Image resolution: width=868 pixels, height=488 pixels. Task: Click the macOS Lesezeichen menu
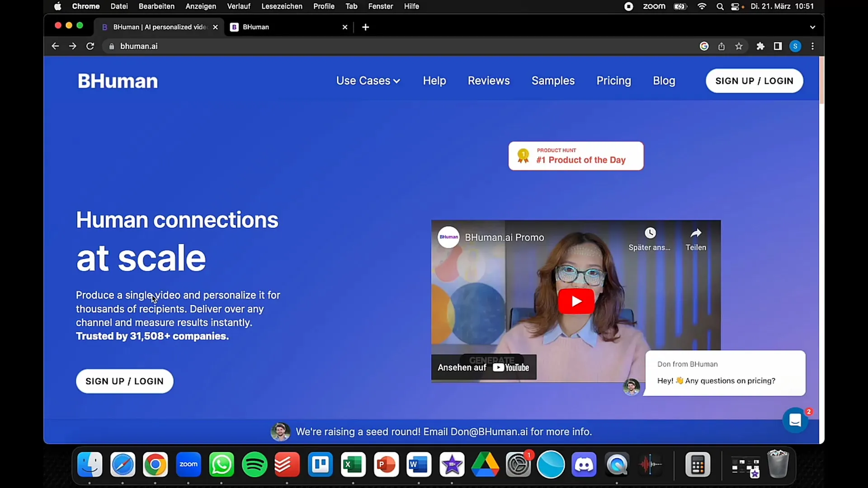tap(281, 6)
